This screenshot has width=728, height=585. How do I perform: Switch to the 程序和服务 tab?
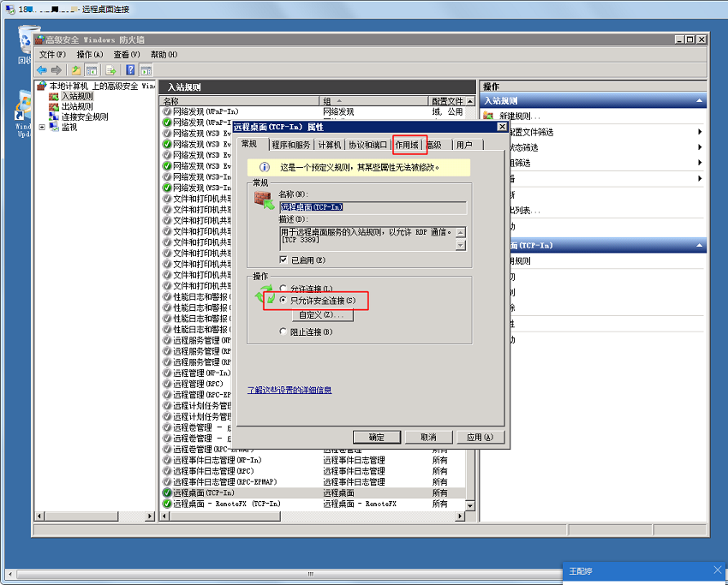291,145
